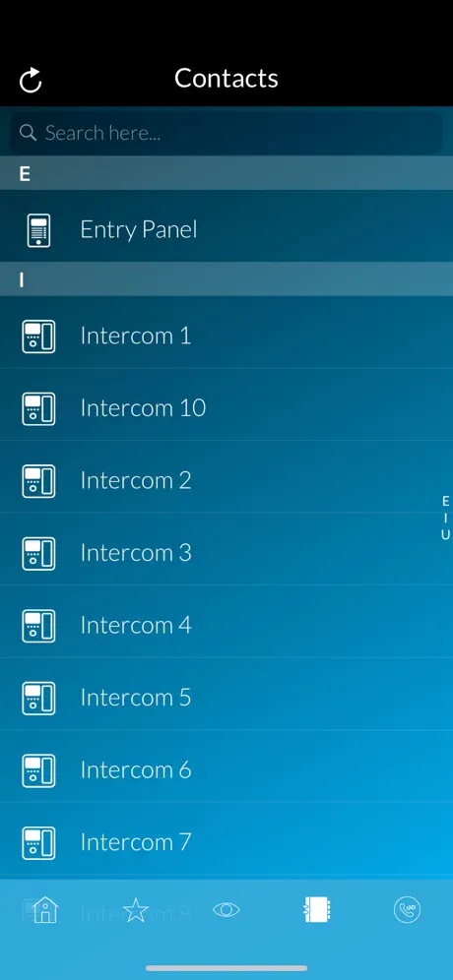Select the Contacts notebook tab icon
Image resolution: width=453 pixels, height=980 pixels.
[x=317, y=909]
